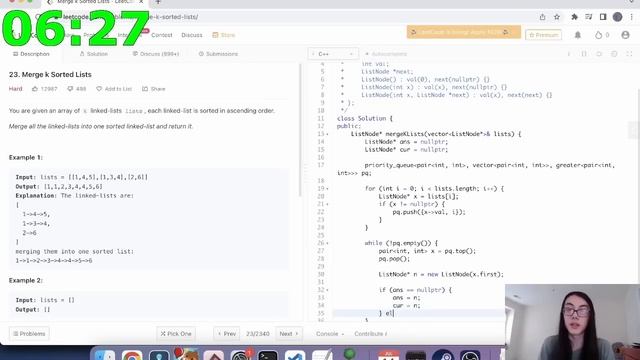Click the editor info icon
The width and height of the screenshot is (640, 360).
point(569,54)
